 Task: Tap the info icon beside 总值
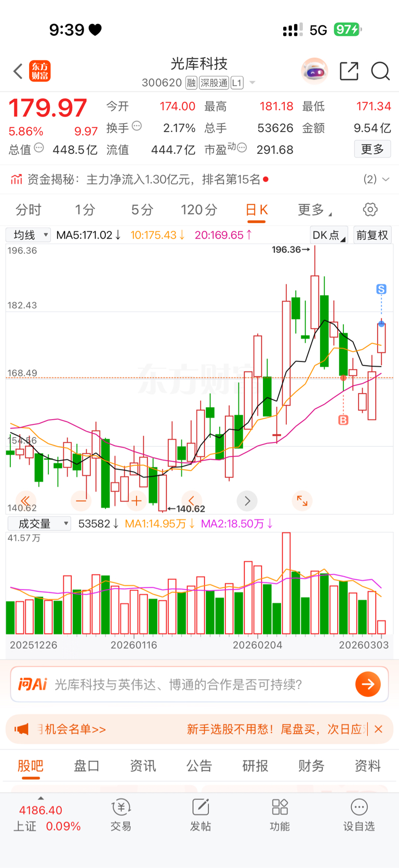39,148
